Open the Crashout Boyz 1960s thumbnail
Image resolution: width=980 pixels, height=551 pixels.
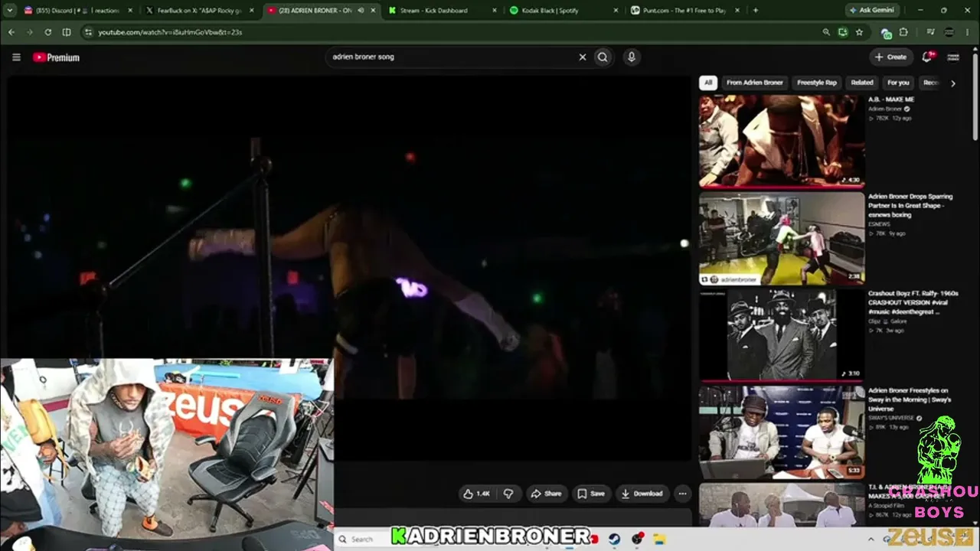(x=782, y=334)
